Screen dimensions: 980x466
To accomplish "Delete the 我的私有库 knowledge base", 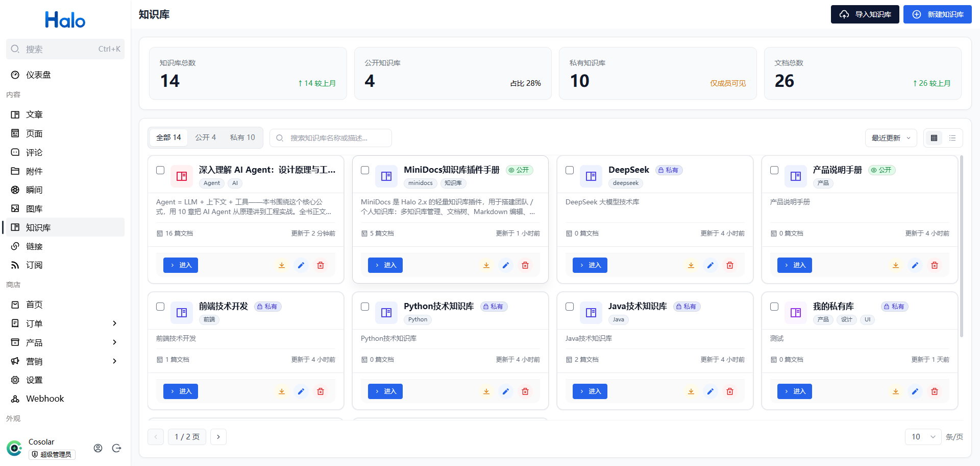I will (x=935, y=391).
